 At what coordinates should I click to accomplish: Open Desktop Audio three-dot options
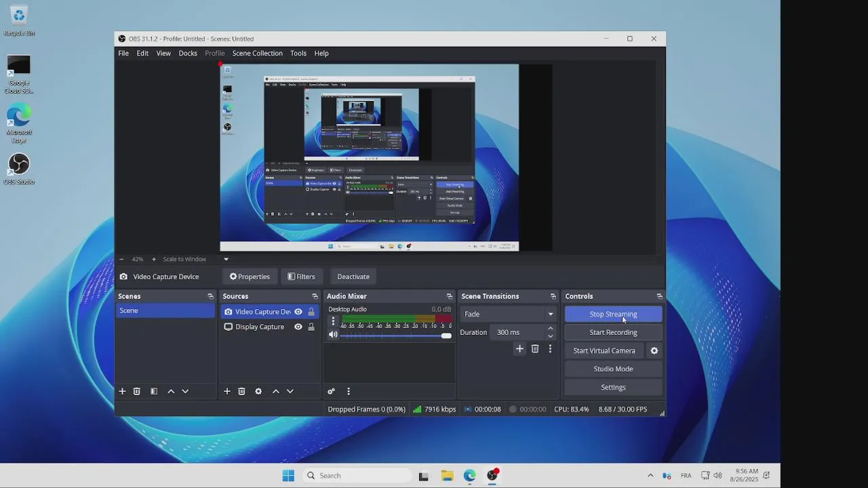(x=333, y=321)
